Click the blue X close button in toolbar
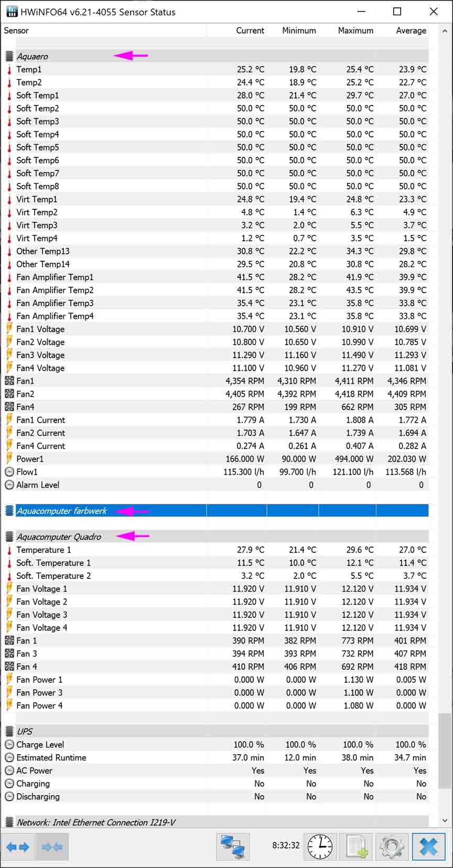 (428, 846)
